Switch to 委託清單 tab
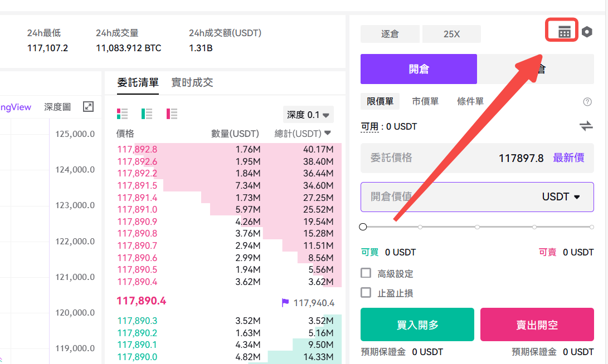 138,82
